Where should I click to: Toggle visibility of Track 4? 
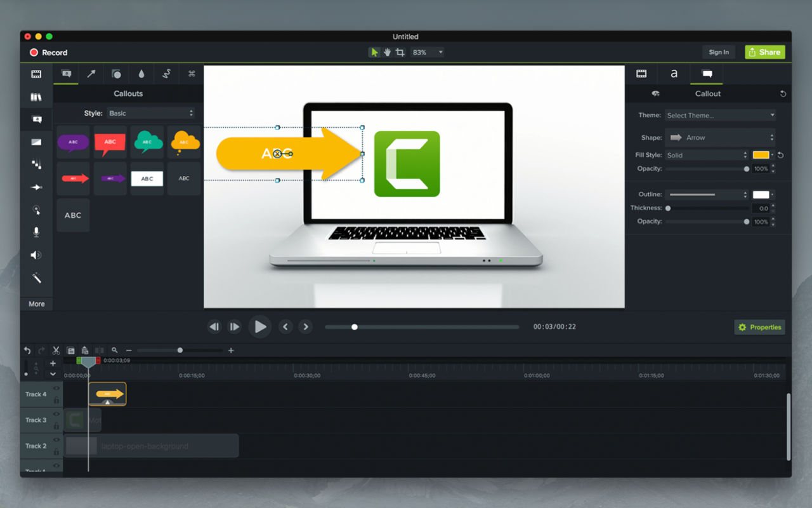56,388
